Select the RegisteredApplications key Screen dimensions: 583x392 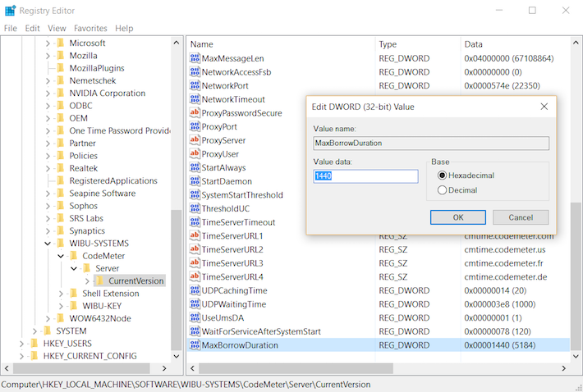point(113,180)
